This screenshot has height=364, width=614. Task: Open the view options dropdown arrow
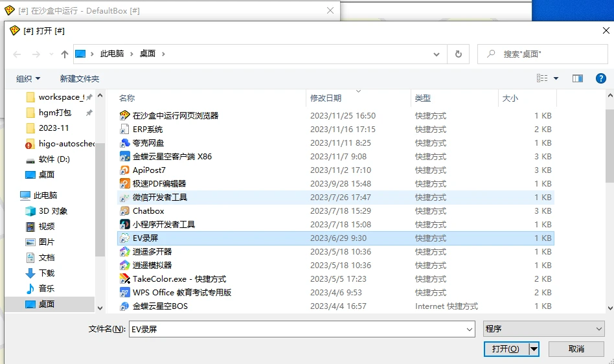(x=556, y=78)
